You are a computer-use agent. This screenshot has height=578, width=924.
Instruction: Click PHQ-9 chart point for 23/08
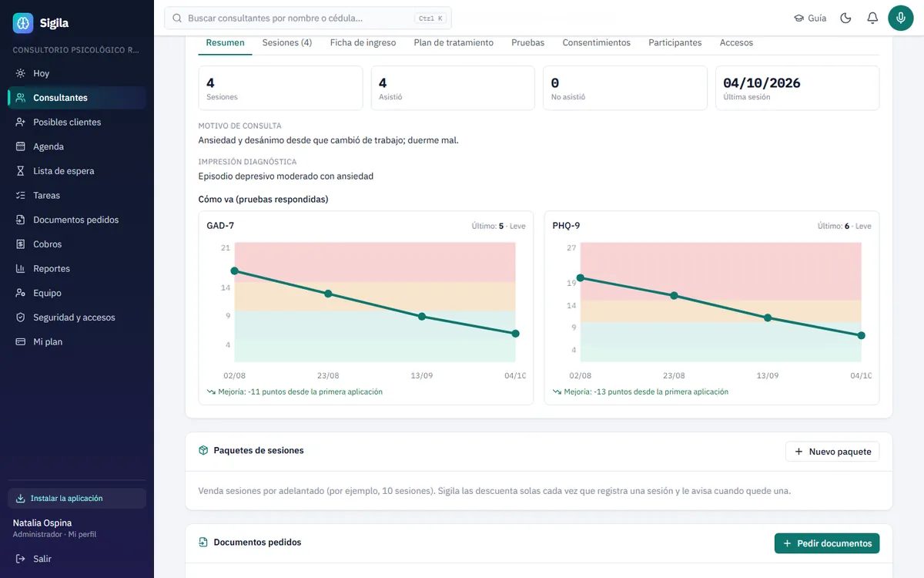674,296
